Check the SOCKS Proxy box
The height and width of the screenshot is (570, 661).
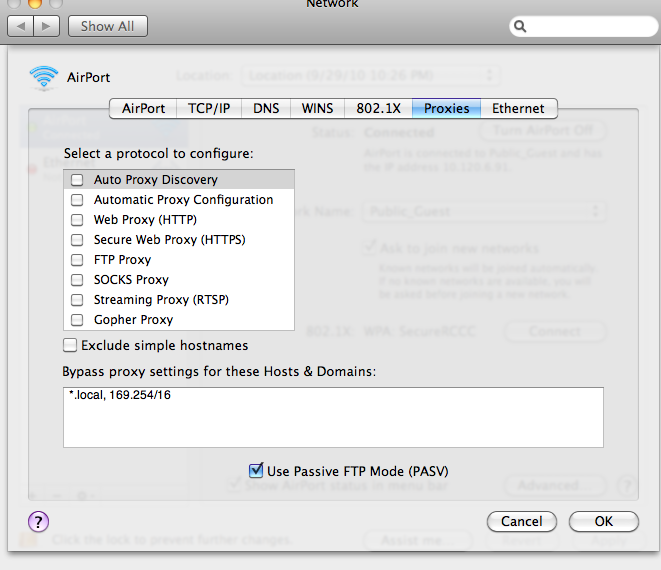coord(77,280)
